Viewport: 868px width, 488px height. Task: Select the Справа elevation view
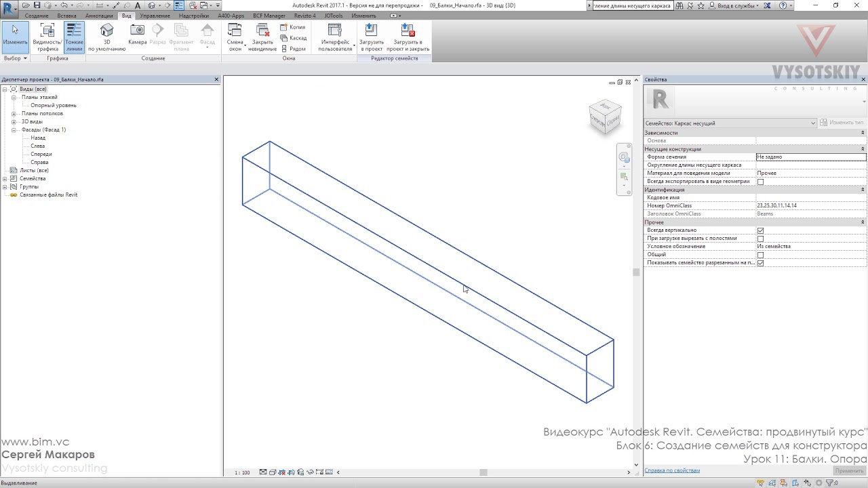click(39, 162)
